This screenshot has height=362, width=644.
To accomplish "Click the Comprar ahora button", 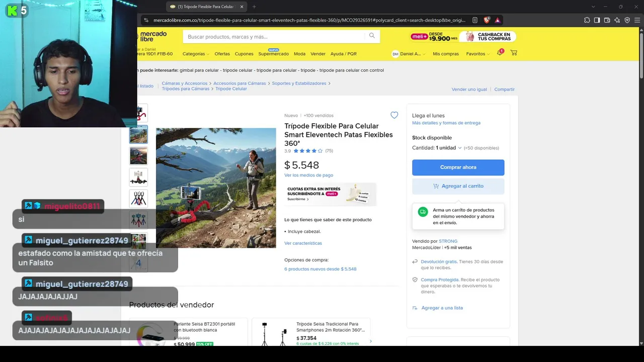I will [x=458, y=167].
